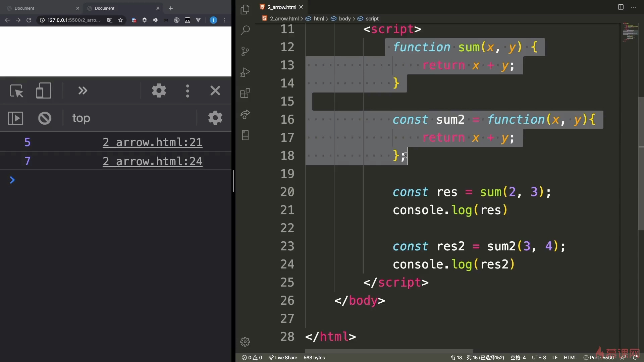Select the 2_arrow.html editor tab

tap(281, 7)
